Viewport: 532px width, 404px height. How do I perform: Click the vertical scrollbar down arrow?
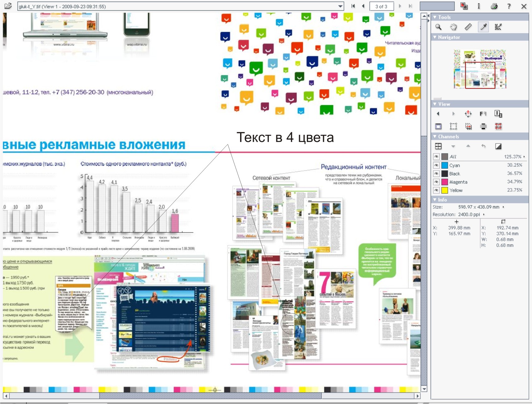[424, 389]
